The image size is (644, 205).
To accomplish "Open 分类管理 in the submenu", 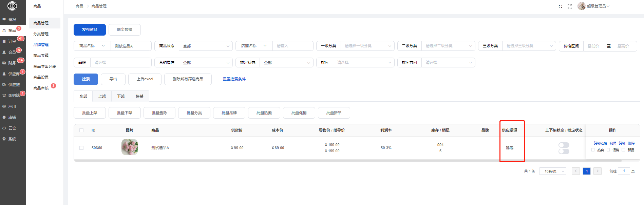I will tap(41, 34).
